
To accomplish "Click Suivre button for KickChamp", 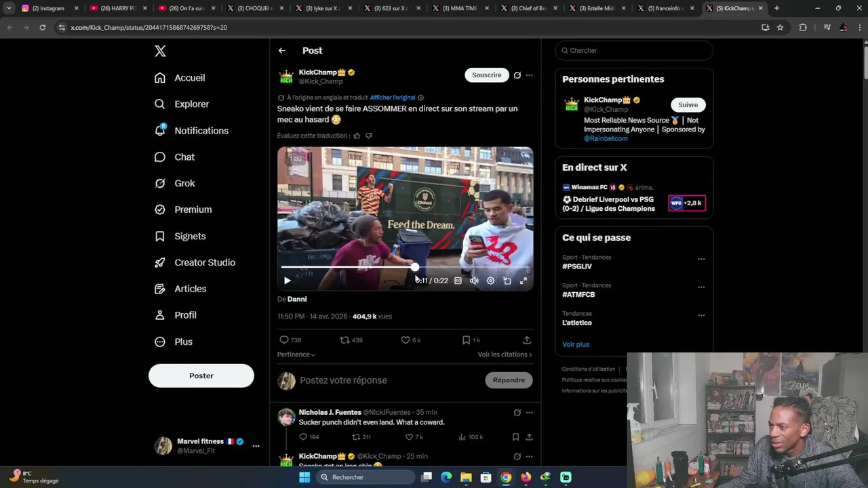I will point(688,105).
